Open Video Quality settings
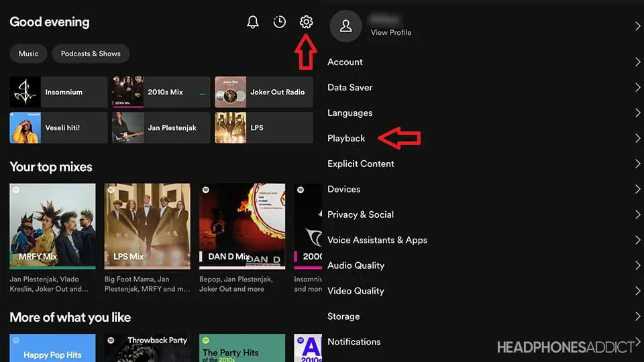Image resolution: width=644 pixels, height=362 pixels. [x=483, y=291]
